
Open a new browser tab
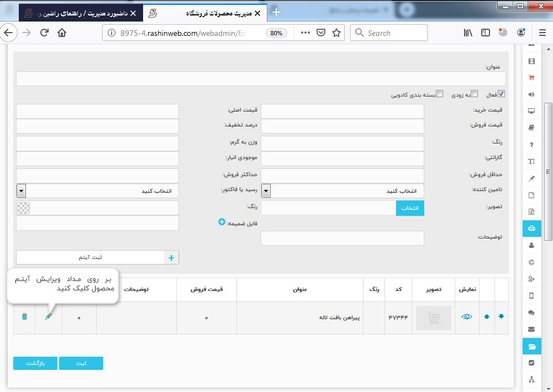pyautogui.click(x=276, y=12)
